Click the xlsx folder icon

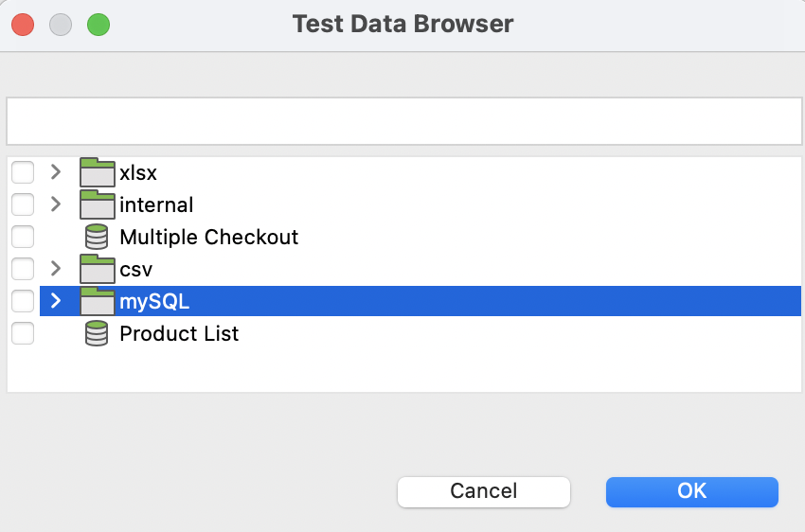(x=97, y=172)
